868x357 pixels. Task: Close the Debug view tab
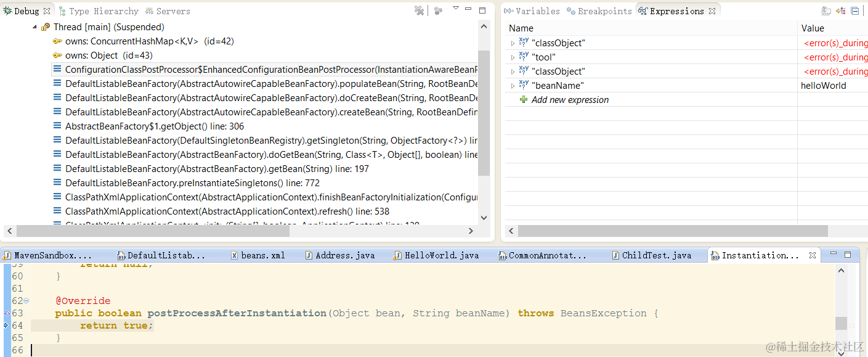pos(47,11)
